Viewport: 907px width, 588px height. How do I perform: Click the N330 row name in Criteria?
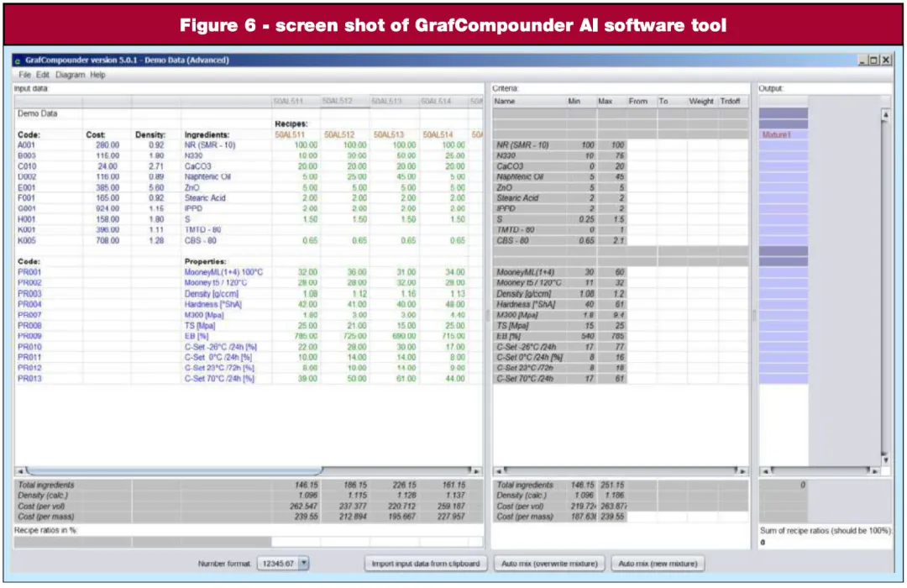(x=506, y=156)
